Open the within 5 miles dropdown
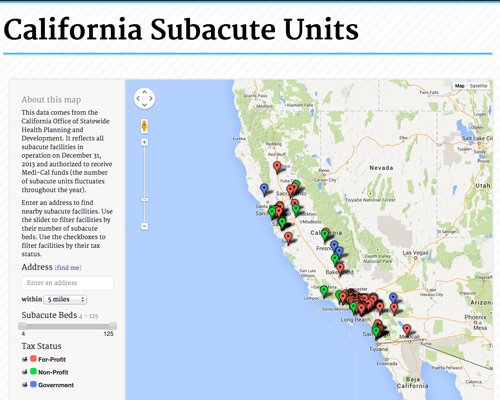This screenshot has width=500, height=400. point(65,299)
